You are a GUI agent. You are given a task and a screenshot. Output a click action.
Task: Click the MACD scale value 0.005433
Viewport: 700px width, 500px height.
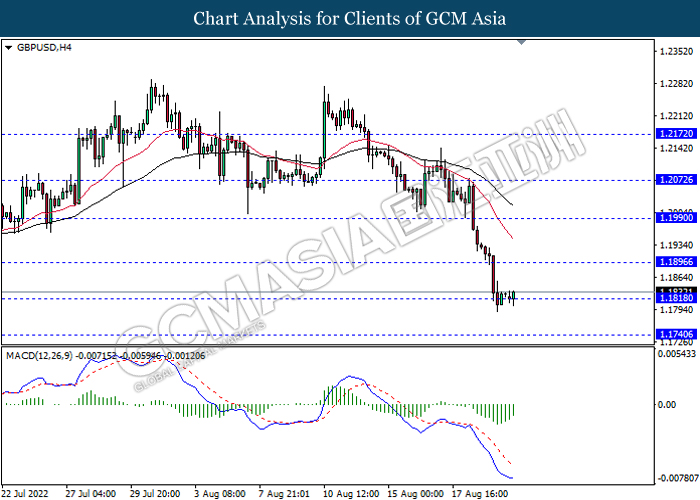pyautogui.click(x=677, y=354)
